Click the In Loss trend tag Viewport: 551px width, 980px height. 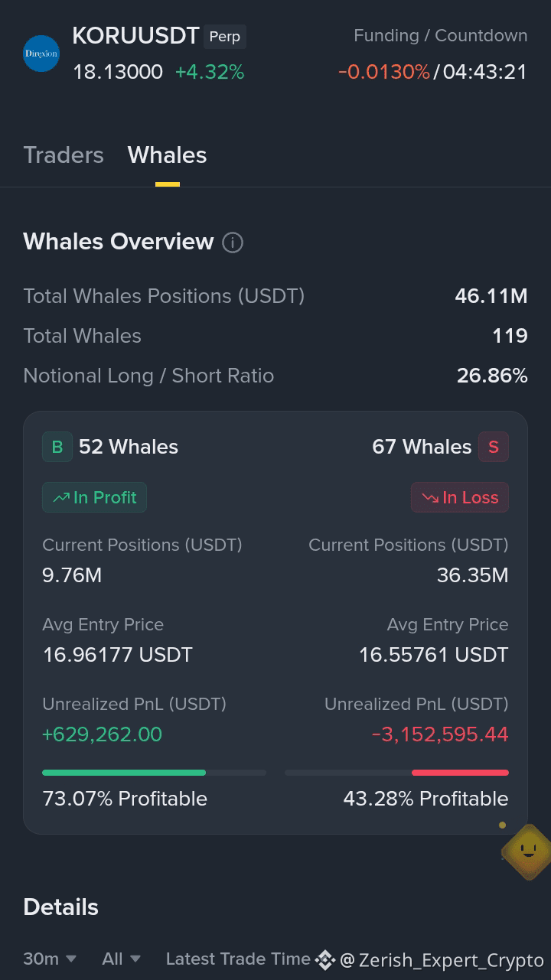[460, 497]
